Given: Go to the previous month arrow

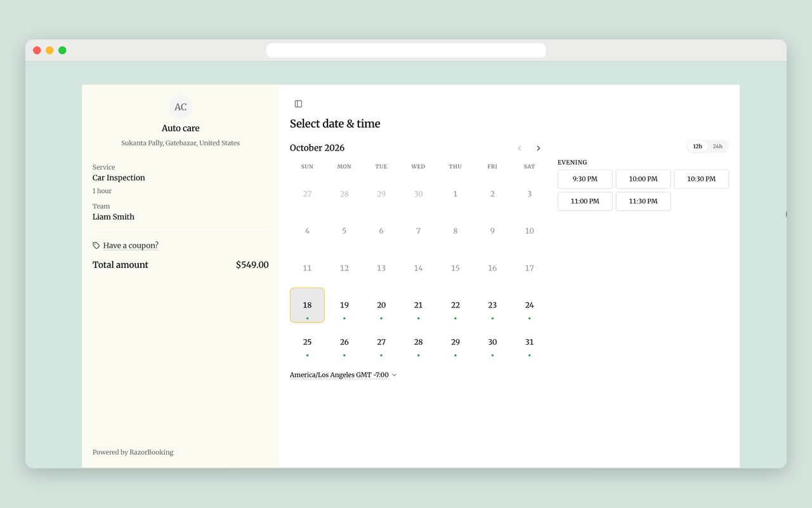Looking at the screenshot, I should 520,148.
